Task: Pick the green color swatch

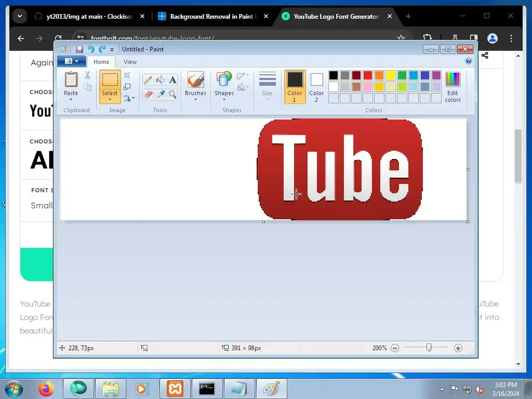Action: (402, 75)
